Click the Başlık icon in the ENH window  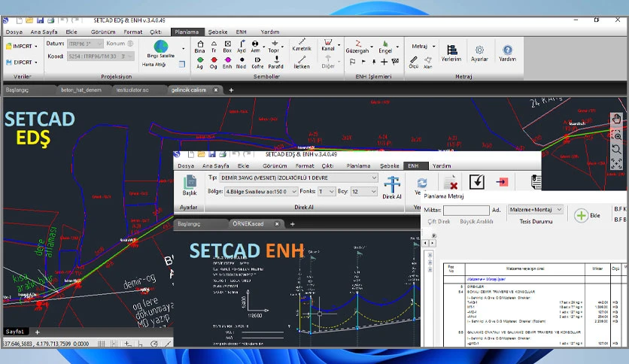pyautogui.click(x=190, y=185)
